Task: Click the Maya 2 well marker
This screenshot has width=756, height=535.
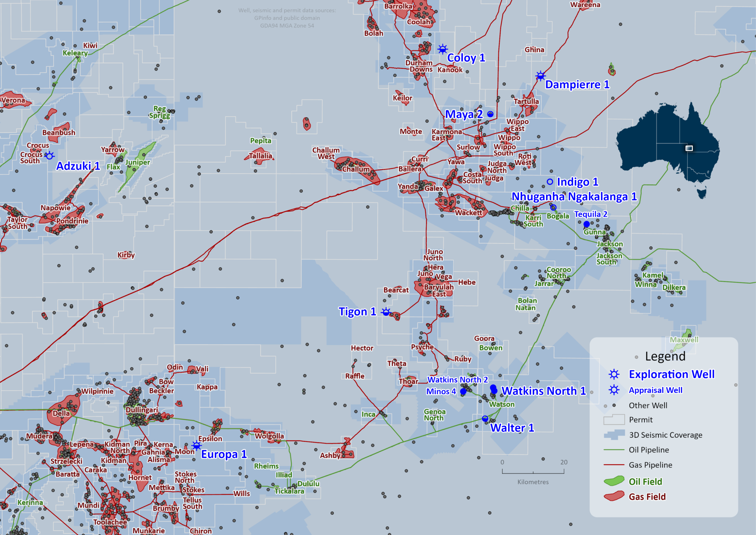Action: click(x=491, y=114)
